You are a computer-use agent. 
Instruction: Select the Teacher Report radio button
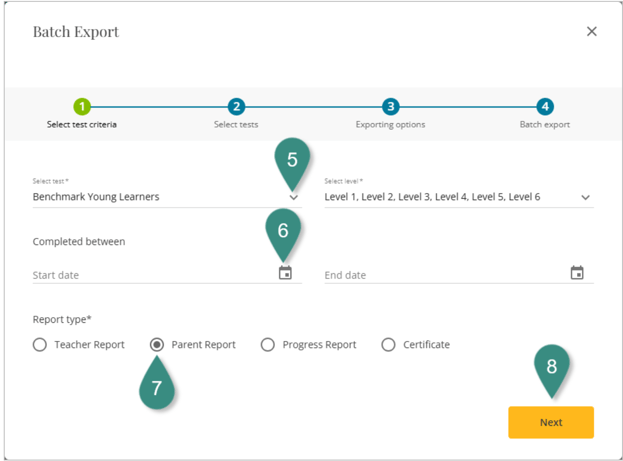tap(40, 345)
